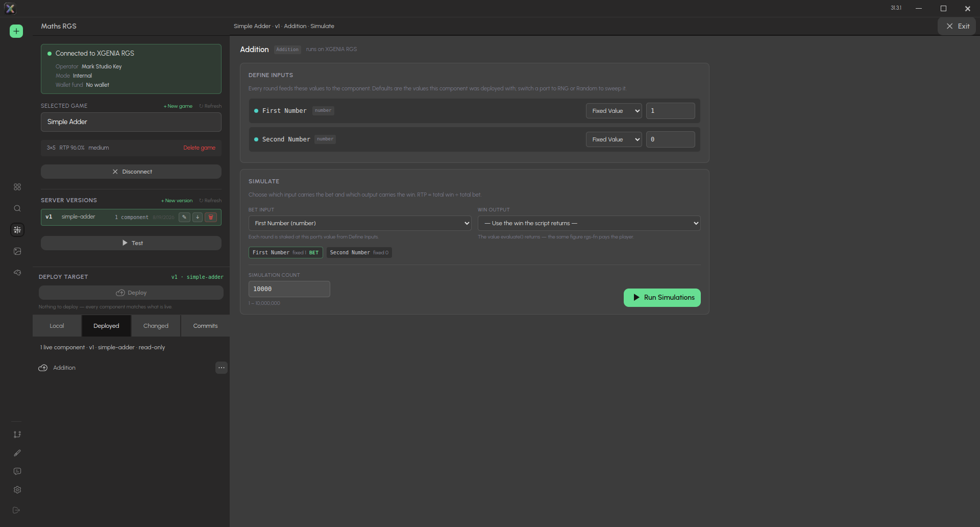Click the 'number' tag beside Second Number

[x=325, y=139]
